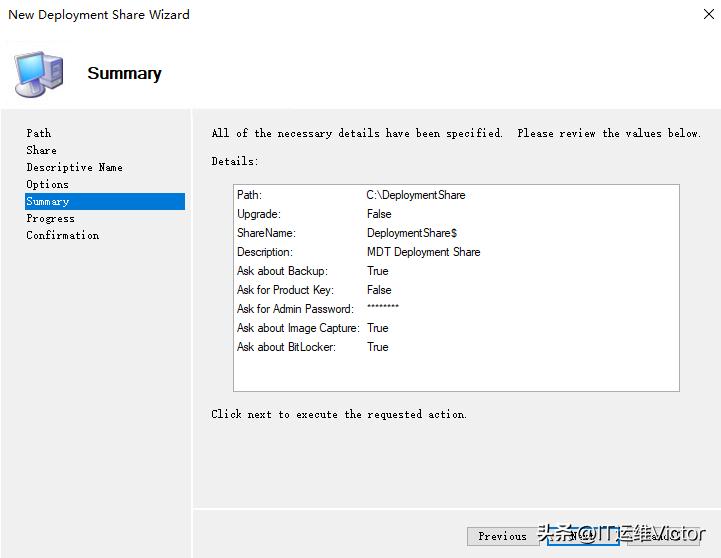721x558 pixels.
Task: Select the 'MDT Deployment Share' description value
Action: tap(423, 252)
